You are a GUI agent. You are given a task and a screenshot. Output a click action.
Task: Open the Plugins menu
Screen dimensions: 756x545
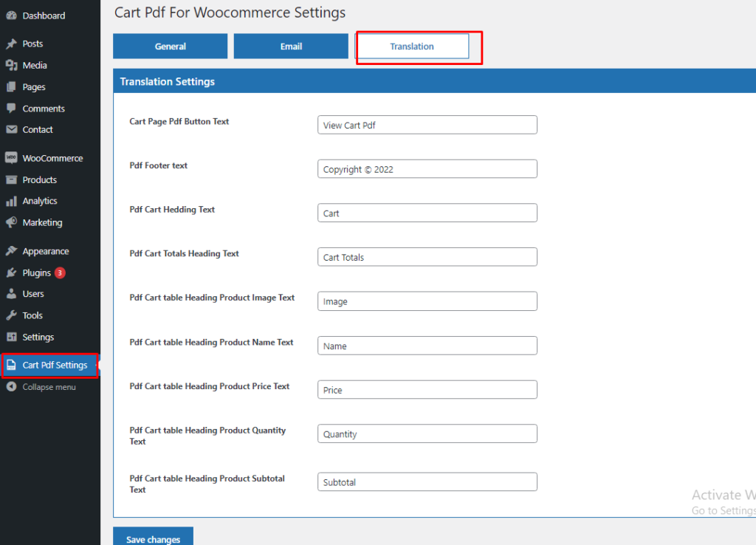point(50,273)
